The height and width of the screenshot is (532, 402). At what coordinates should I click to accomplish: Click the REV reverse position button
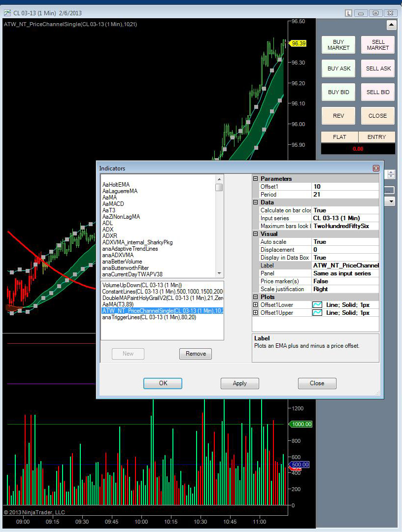tap(338, 116)
